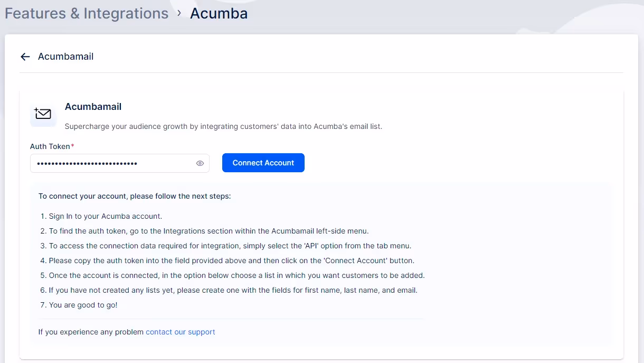This screenshot has width=644, height=363.
Task: Click the bold Acumbamail card heading
Action: pyautogui.click(x=93, y=107)
